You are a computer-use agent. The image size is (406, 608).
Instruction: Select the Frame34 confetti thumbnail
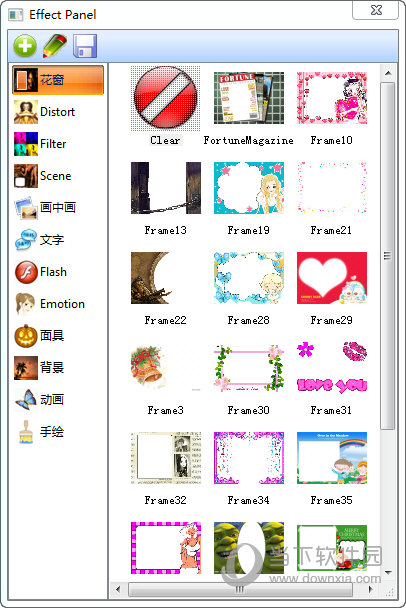pyautogui.click(x=249, y=458)
